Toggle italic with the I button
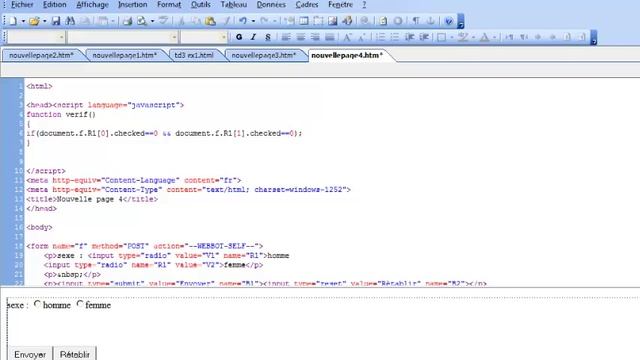 [x=253, y=37]
